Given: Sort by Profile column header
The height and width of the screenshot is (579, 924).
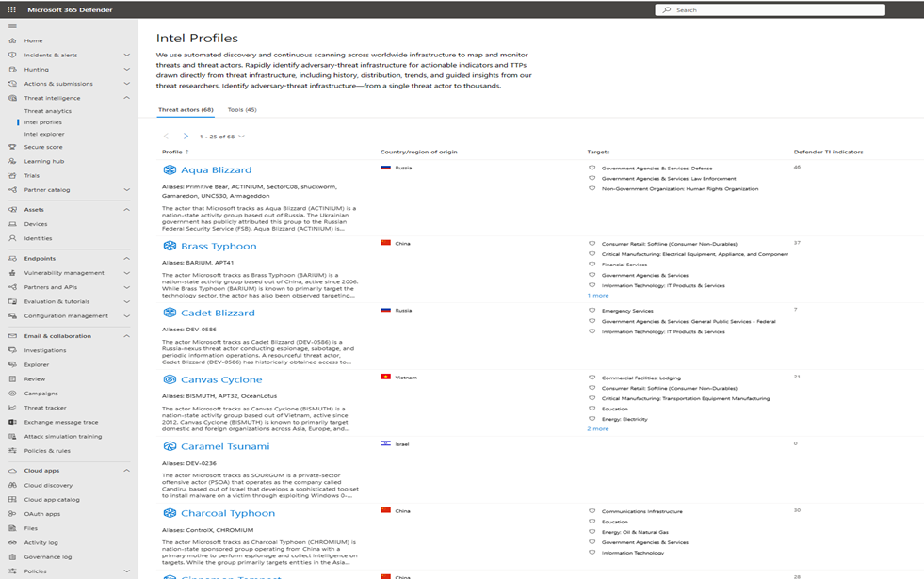Looking at the screenshot, I should (x=175, y=152).
